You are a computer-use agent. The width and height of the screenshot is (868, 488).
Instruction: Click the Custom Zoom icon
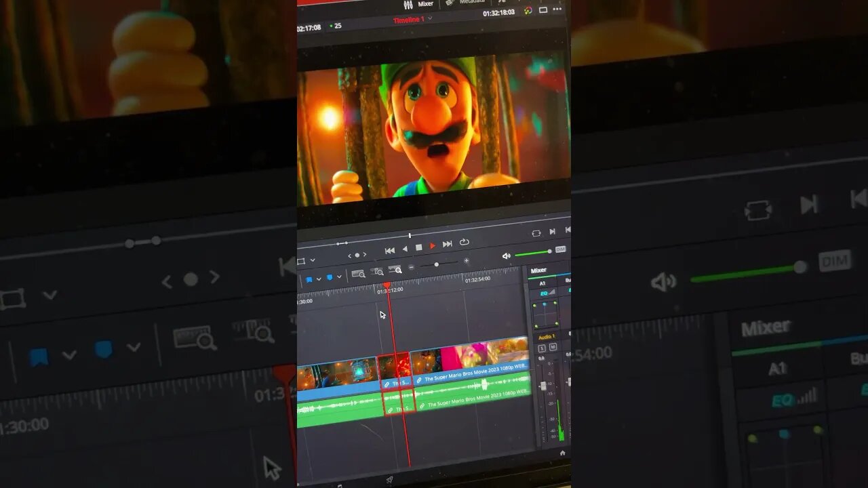pyautogui.click(x=395, y=269)
